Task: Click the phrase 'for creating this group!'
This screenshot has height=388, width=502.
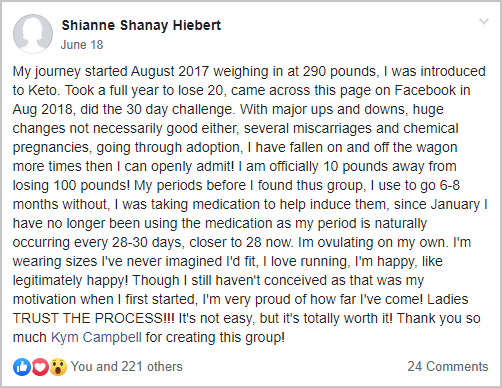Action: pyautogui.click(x=215, y=337)
